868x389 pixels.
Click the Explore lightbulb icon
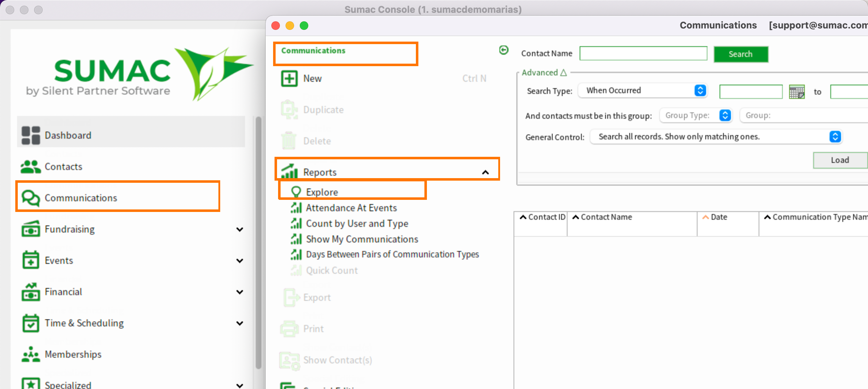click(296, 192)
